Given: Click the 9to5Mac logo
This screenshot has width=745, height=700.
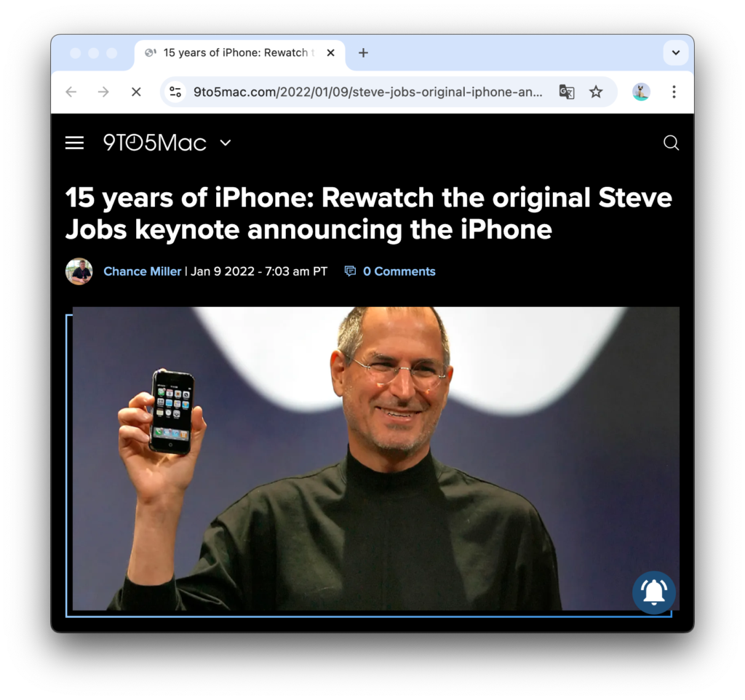Looking at the screenshot, I should 155,143.
